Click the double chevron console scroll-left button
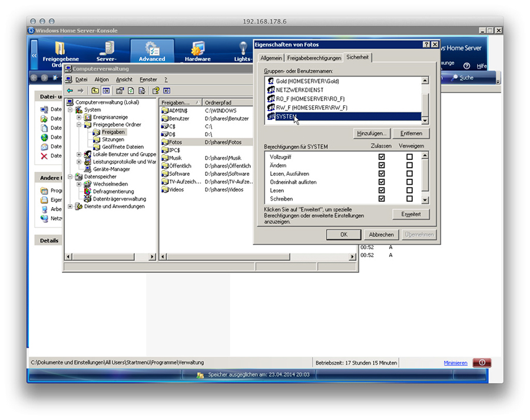 34,55
